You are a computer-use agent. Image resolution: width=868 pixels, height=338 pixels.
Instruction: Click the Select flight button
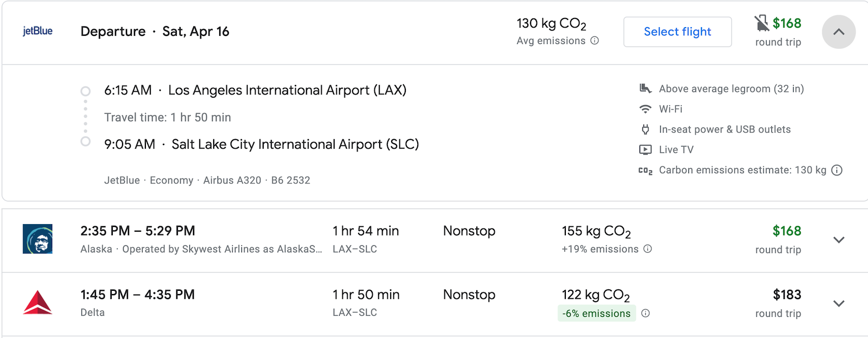point(677,31)
